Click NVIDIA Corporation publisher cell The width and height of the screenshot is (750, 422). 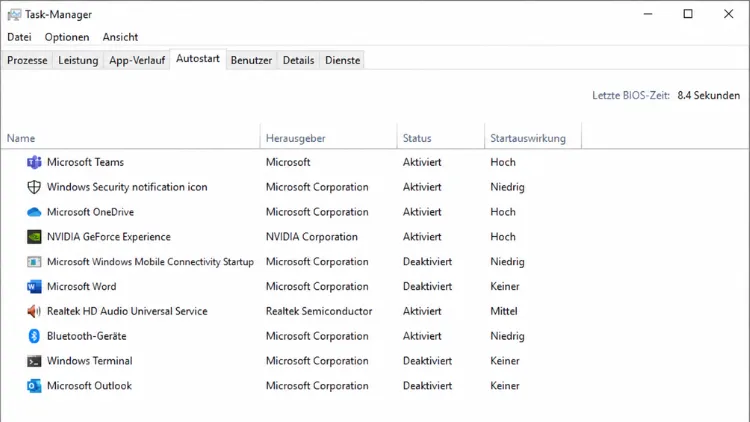[312, 237]
